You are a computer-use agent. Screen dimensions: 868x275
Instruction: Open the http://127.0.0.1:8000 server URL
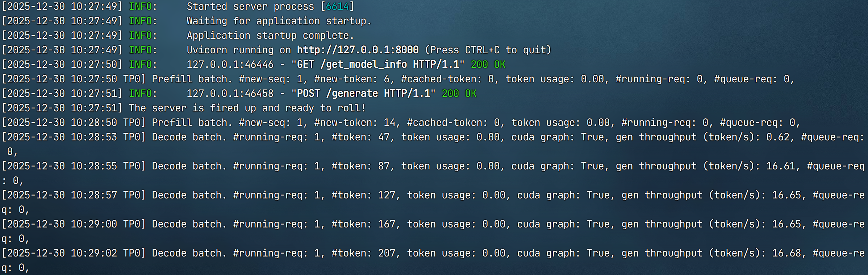(x=358, y=50)
